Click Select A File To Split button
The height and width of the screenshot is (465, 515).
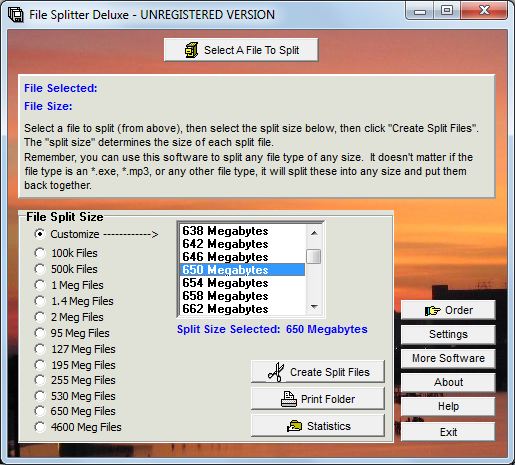click(241, 50)
